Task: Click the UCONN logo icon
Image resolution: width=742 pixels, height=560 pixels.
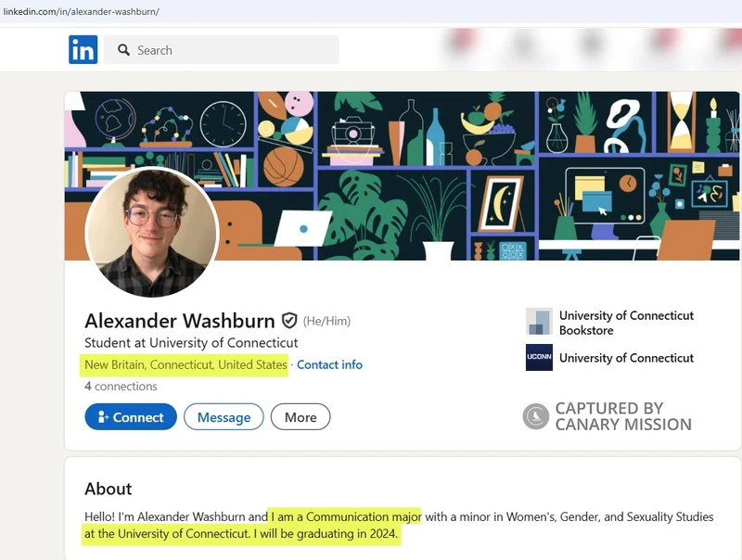Action: coord(539,357)
